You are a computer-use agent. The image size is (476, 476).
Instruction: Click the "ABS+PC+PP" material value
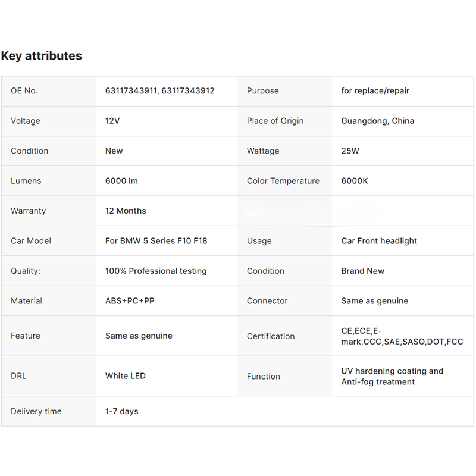[x=130, y=301]
